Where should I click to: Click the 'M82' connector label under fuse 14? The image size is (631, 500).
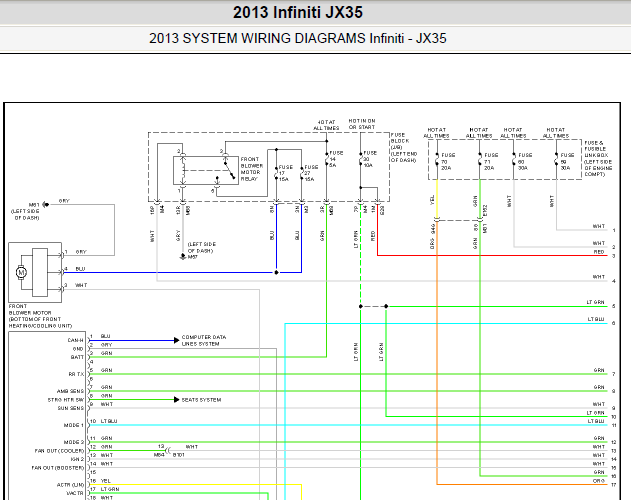coord(331,210)
